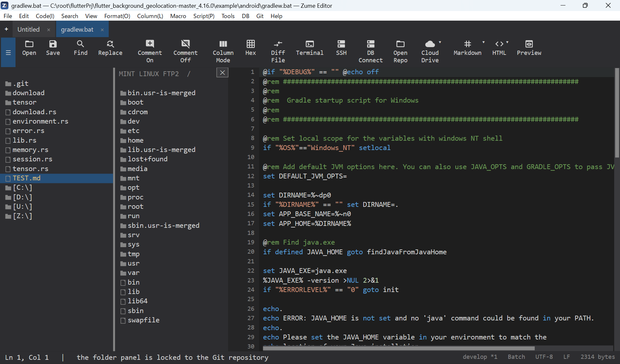Image resolution: width=620 pixels, height=364 pixels.
Task: Click line number 15 in the gutter
Action: [251, 205]
